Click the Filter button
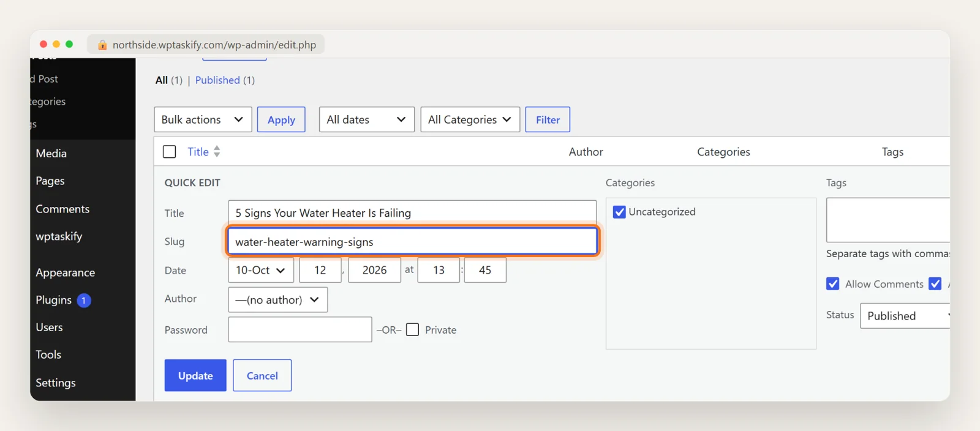The width and height of the screenshot is (980, 431). pyautogui.click(x=548, y=119)
